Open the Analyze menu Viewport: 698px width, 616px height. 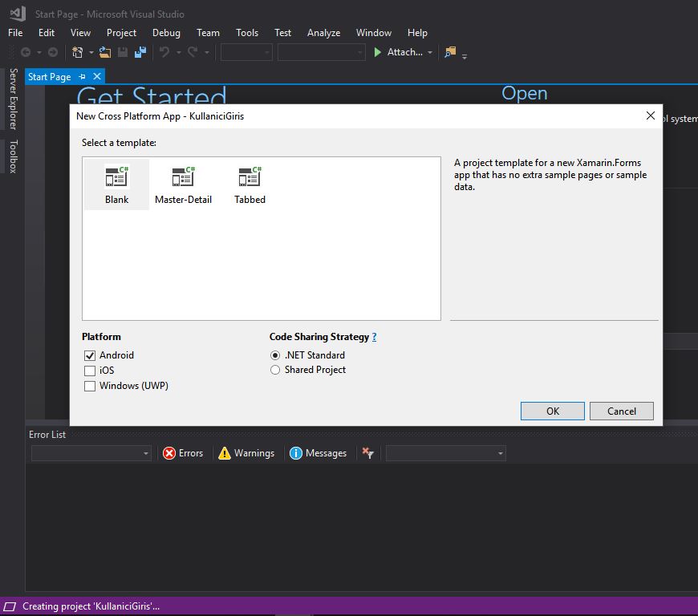(323, 33)
